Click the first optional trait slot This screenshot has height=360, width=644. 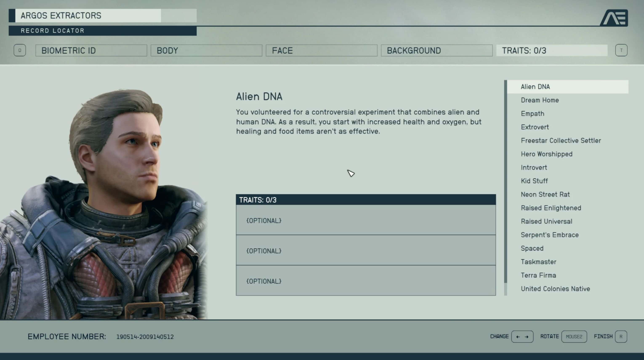point(366,220)
